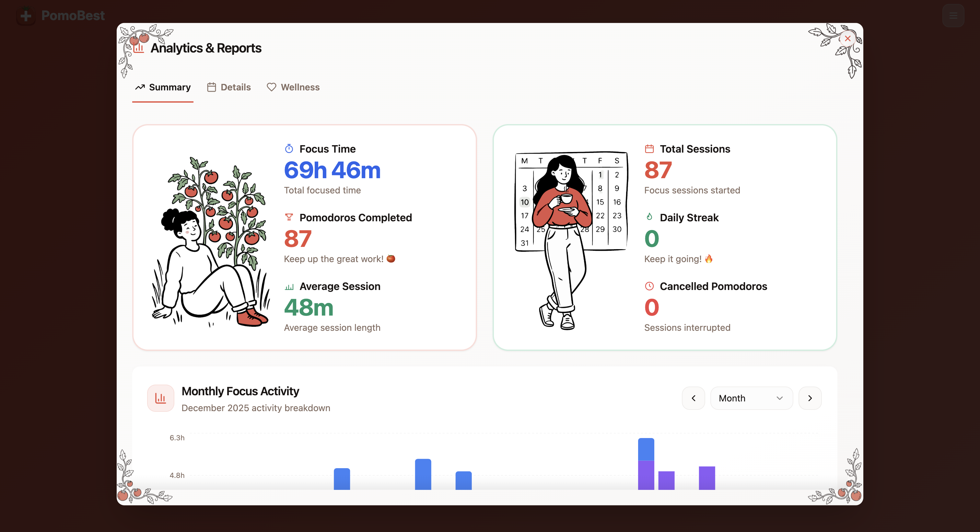Click the Daily Streak 0 value
980x532 pixels.
pos(651,238)
